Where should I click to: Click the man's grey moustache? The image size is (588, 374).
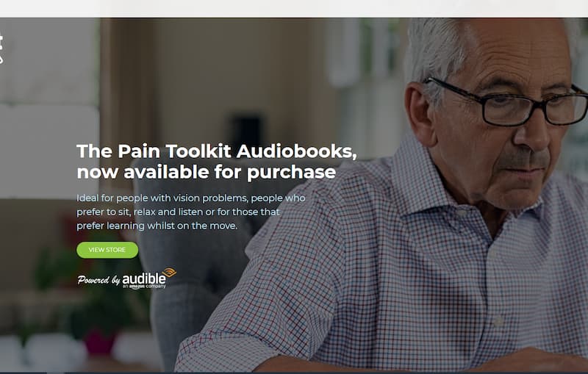click(523, 157)
